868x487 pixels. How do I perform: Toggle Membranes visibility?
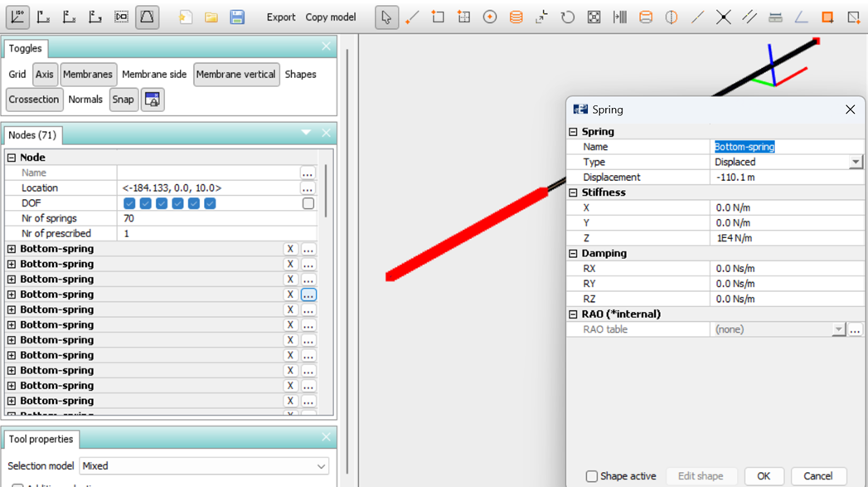pos(88,74)
